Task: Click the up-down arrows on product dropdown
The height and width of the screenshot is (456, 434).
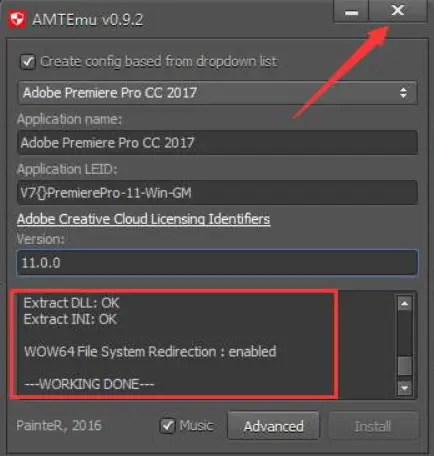Action: tap(403, 93)
